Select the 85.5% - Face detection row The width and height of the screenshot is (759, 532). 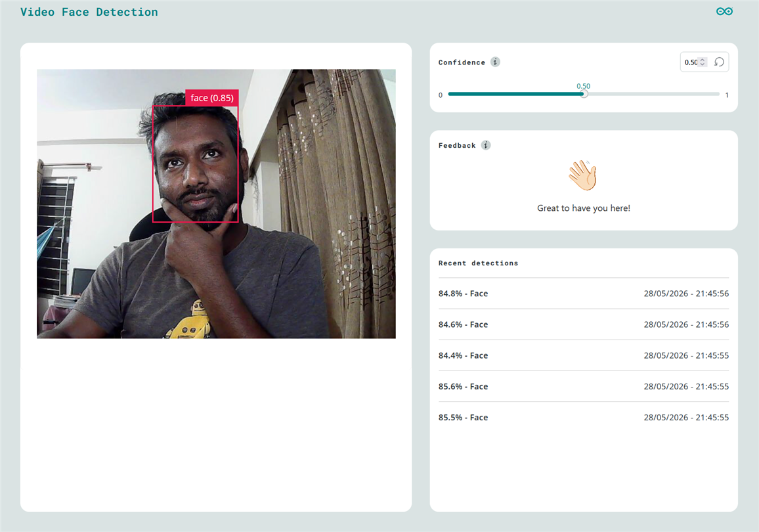click(583, 417)
